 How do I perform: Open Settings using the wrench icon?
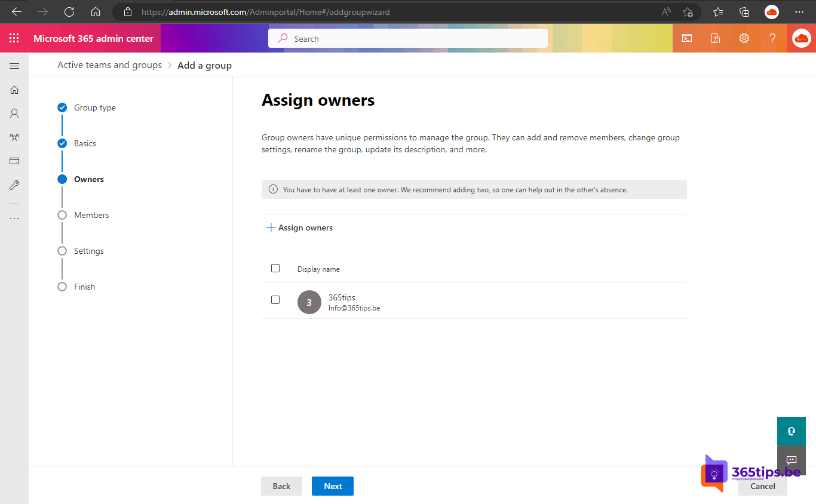click(14, 185)
